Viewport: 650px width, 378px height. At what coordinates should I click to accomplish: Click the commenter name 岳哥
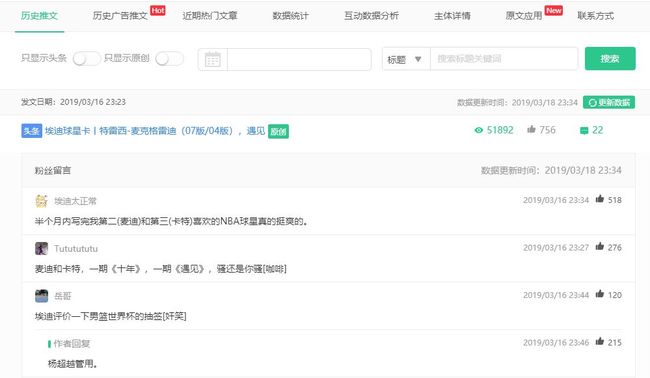63,296
